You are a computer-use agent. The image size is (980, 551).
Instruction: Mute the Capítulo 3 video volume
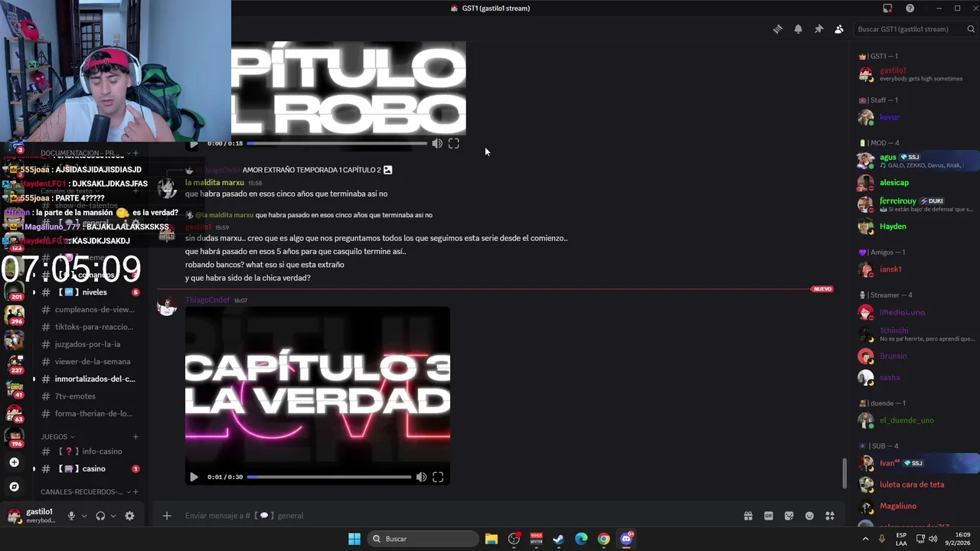click(421, 477)
